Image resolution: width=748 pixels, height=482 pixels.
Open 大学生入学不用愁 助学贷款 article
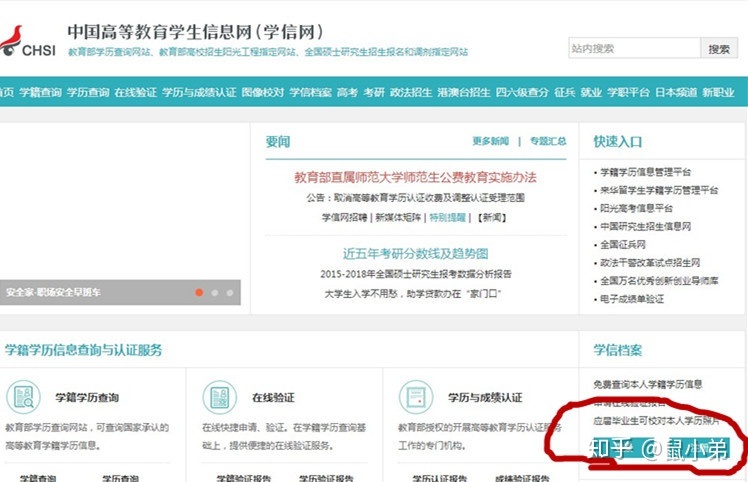point(413,294)
